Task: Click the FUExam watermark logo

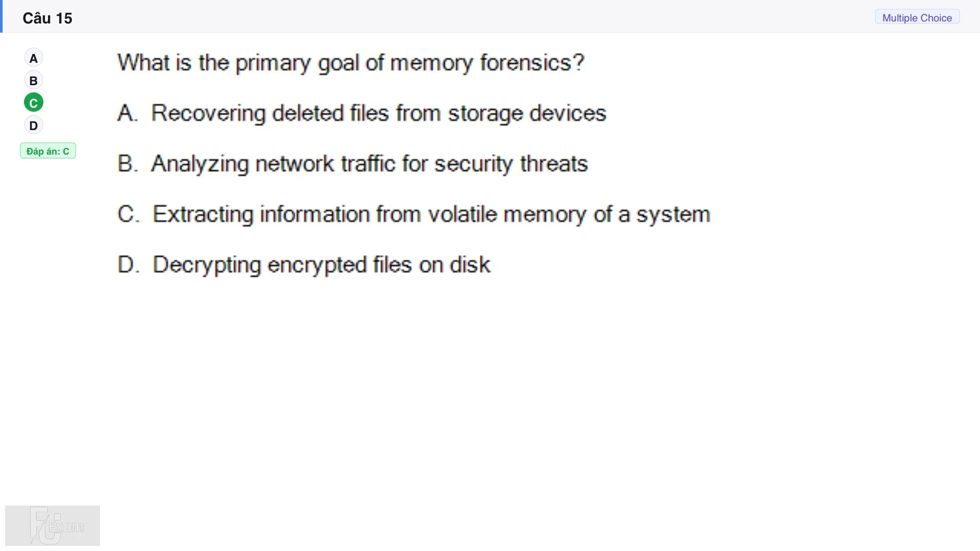Action: pos(53,525)
